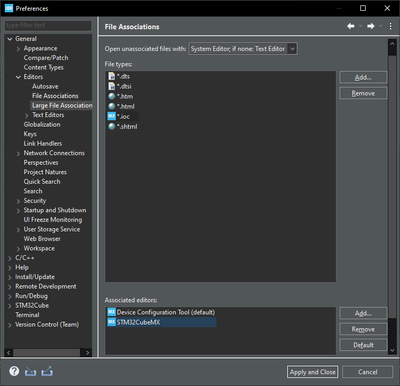Screen dimensions: 400x386
Task: Click the import preferences icon
Action: click(30, 371)
